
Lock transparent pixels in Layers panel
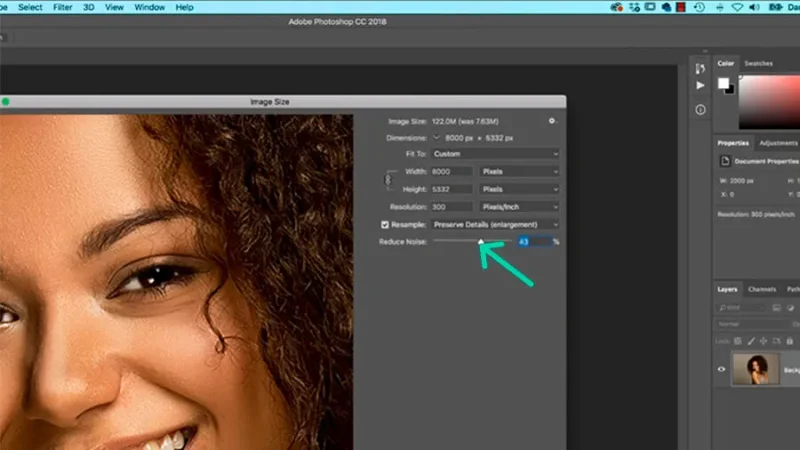click(738, 341)
